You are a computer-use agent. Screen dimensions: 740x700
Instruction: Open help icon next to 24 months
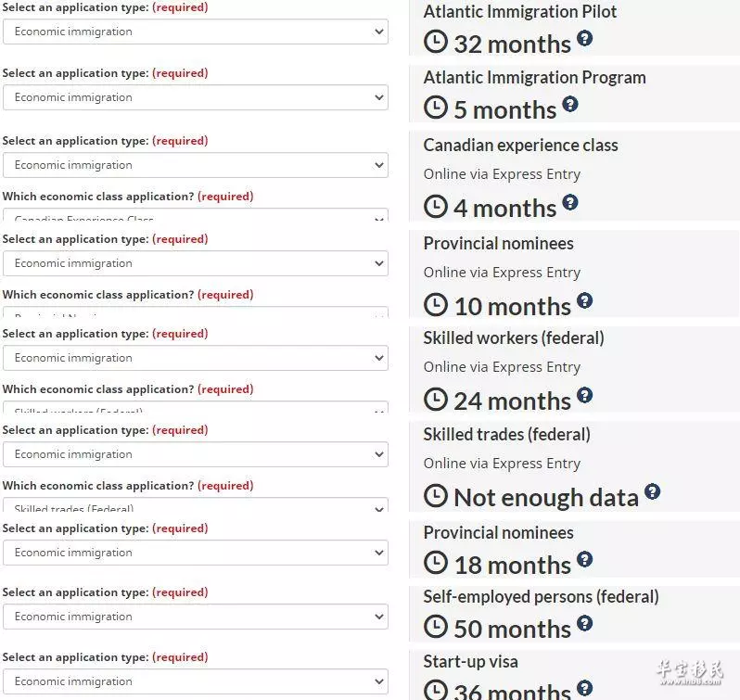584,395
